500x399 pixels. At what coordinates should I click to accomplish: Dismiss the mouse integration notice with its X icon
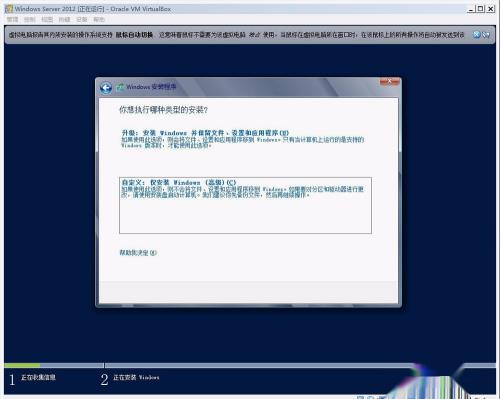point(477,34)
